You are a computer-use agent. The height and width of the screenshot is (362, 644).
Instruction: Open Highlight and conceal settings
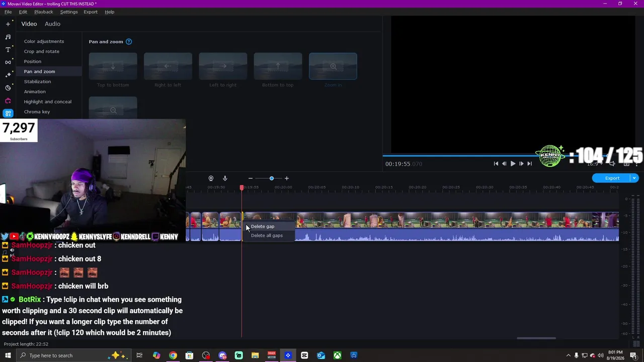48,102
